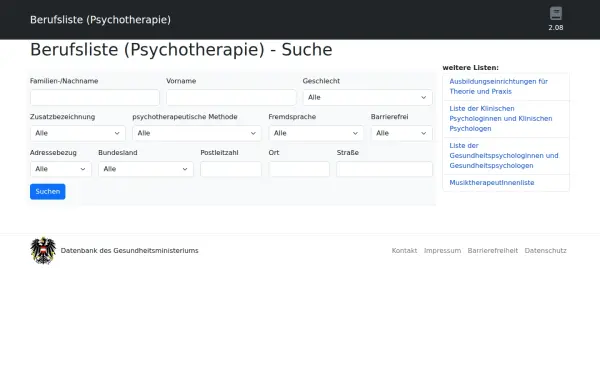Focus the Vorname text field
The width and height of the screenshot is (600, 375).
coord(231,98)
